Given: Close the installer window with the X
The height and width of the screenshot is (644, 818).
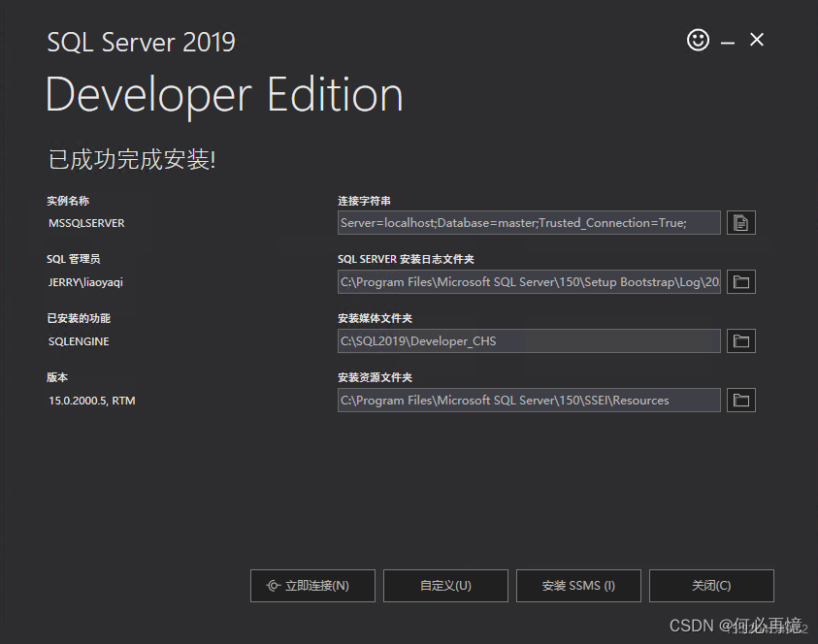Looking at the screenshot, I should 757,40.
